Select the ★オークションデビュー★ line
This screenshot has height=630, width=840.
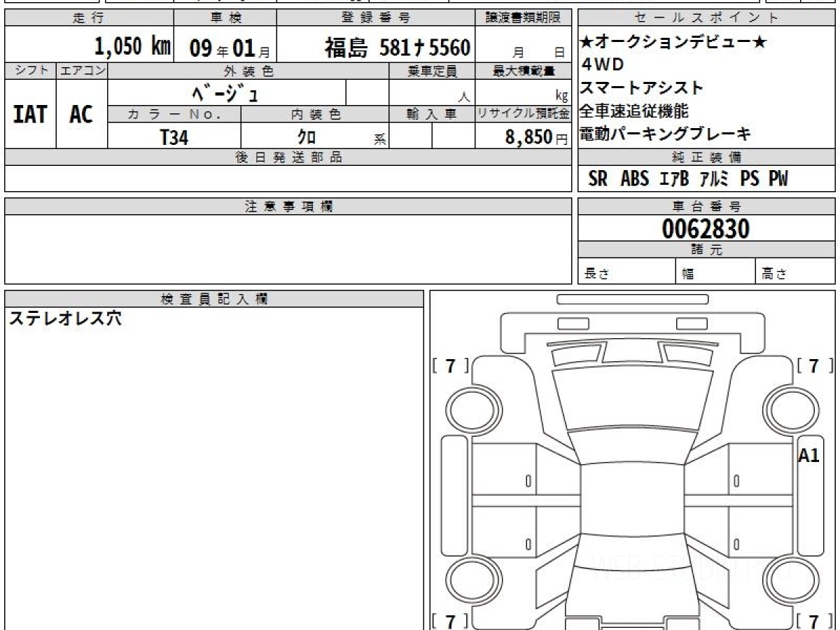pos(673,43)
